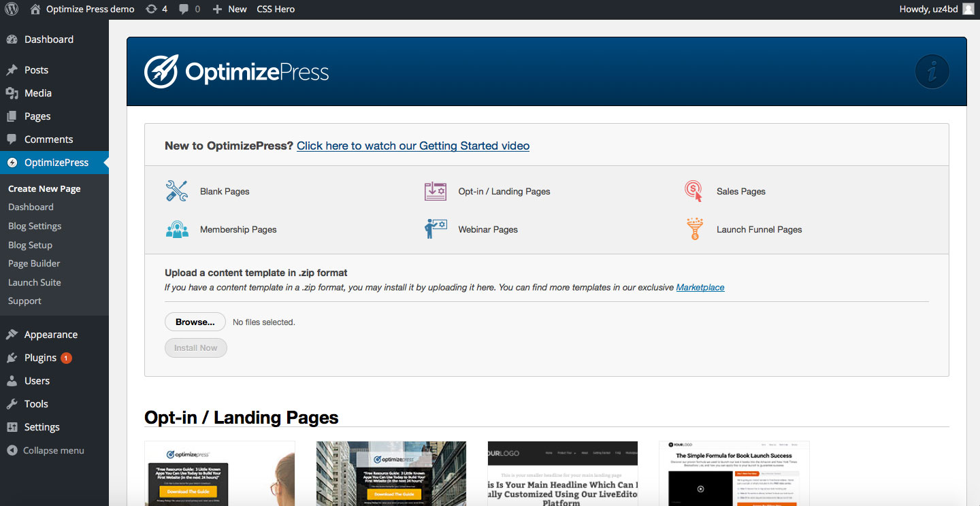Select the Membership Pages text label

tap(238, 230)
